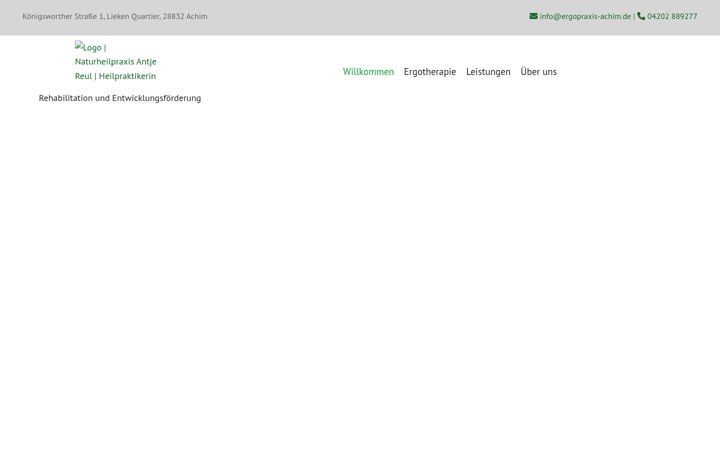This screenshot has height=450, width=720.
Task: Click the Naturheilpraxis Antje Reul logo link
Action: tap(116, 62)
